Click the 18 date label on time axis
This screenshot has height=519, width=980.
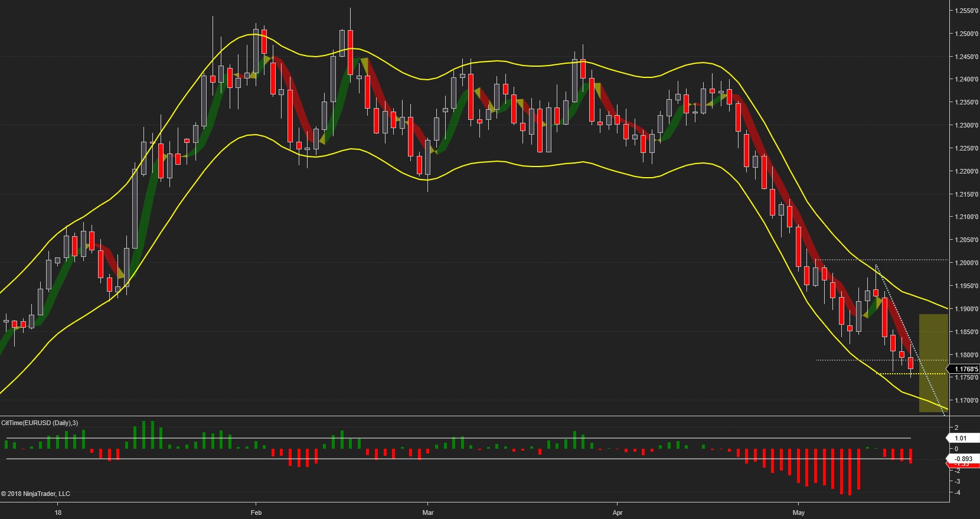tap(58, 513)
